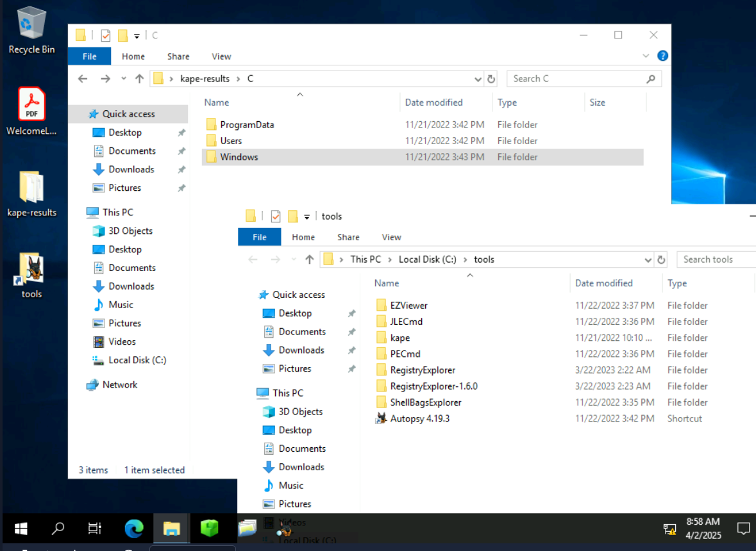This screenshot has width=756, height=551.
Task: Open address history dropdown in tools window
Action: click(x=648, y=260)
